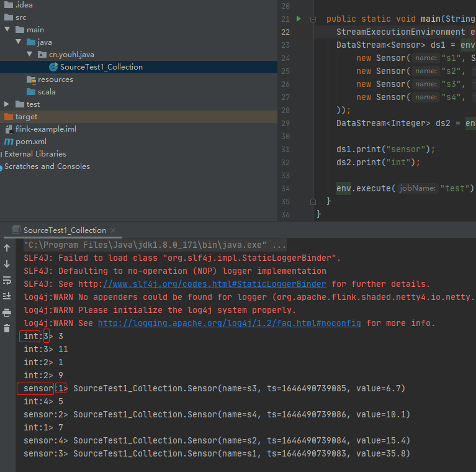The image size is (476, 472).
Task: Toggle soft-wrap in the console
Action: coord(7,280)
